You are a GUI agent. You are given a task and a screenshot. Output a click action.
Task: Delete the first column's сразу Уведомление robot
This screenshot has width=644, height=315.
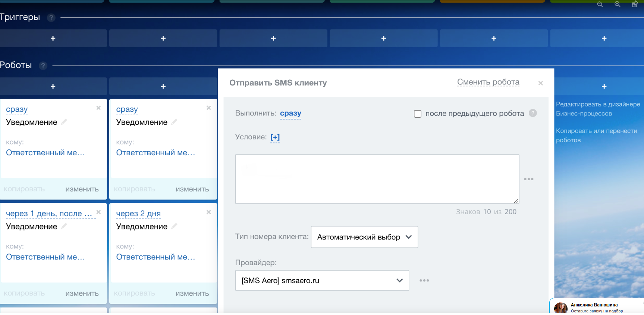point(98,108)
